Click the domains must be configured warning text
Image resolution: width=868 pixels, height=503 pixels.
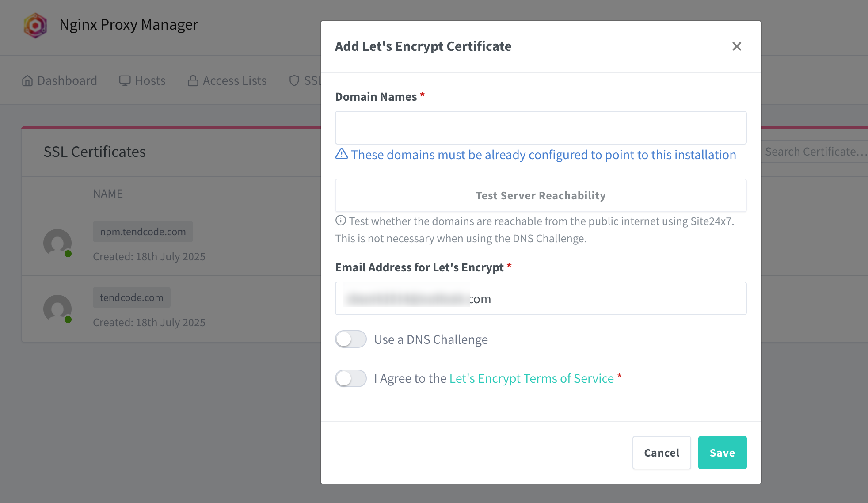(544, 155)
